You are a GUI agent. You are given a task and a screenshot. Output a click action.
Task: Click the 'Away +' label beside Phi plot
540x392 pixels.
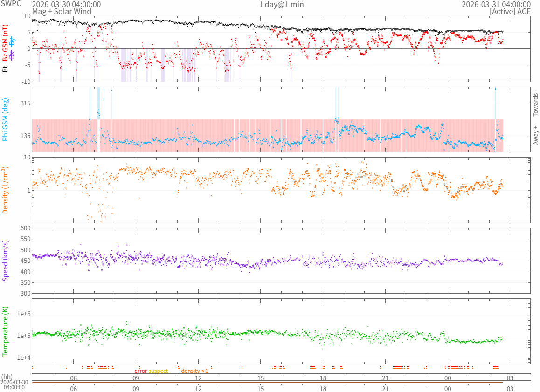(x=536, y=135)
